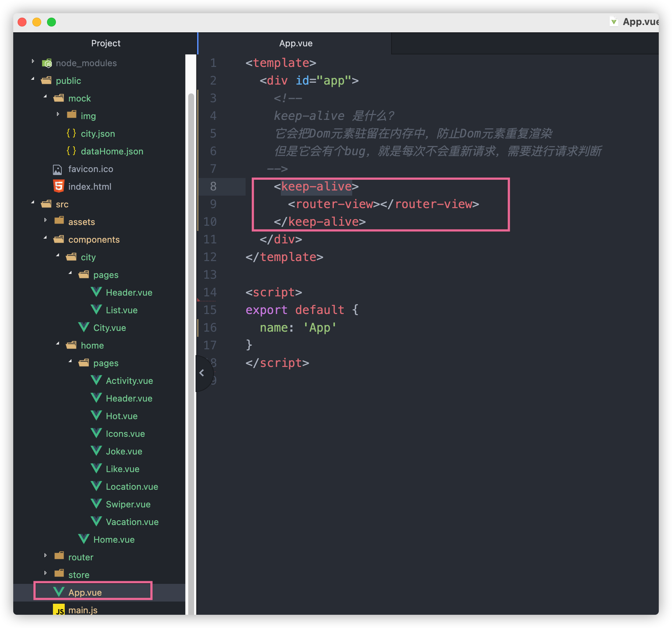Screen dimensions: 672x628
Task: Click the store folder icon
Action: 59,574
